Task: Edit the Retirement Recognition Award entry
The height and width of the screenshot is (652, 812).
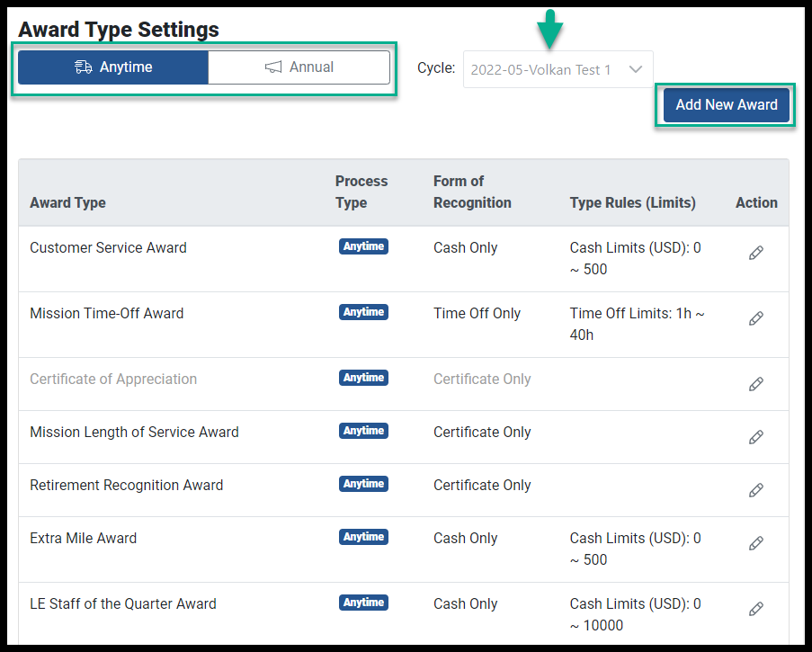Action: (755, 490)
